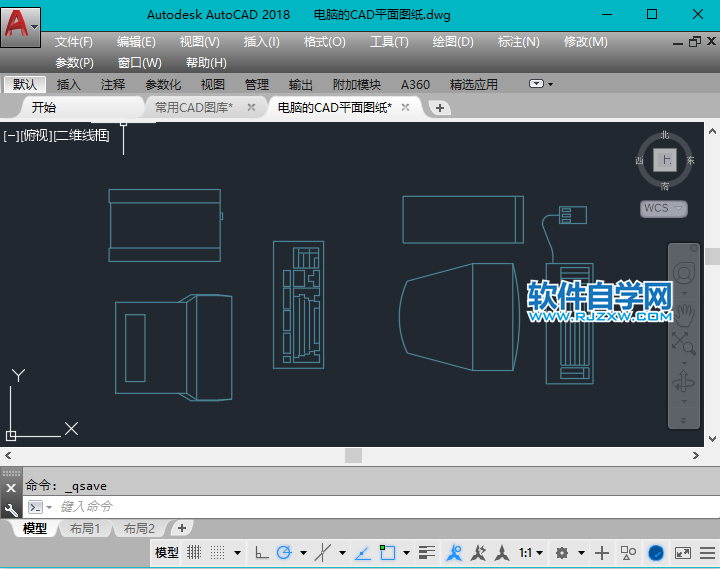Toggle lineweight display icon
Image resolution: width=720 pixels, height=569 pixels.
[x=427, y=552]
